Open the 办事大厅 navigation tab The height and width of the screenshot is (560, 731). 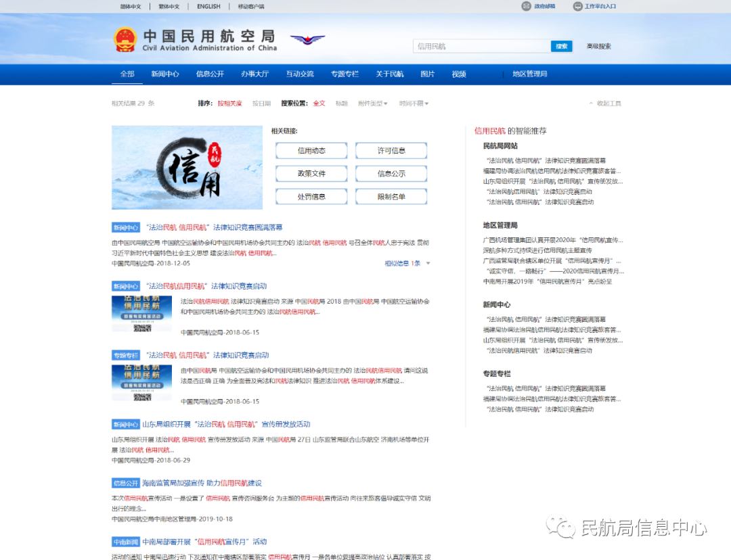[x=255, y=74]
